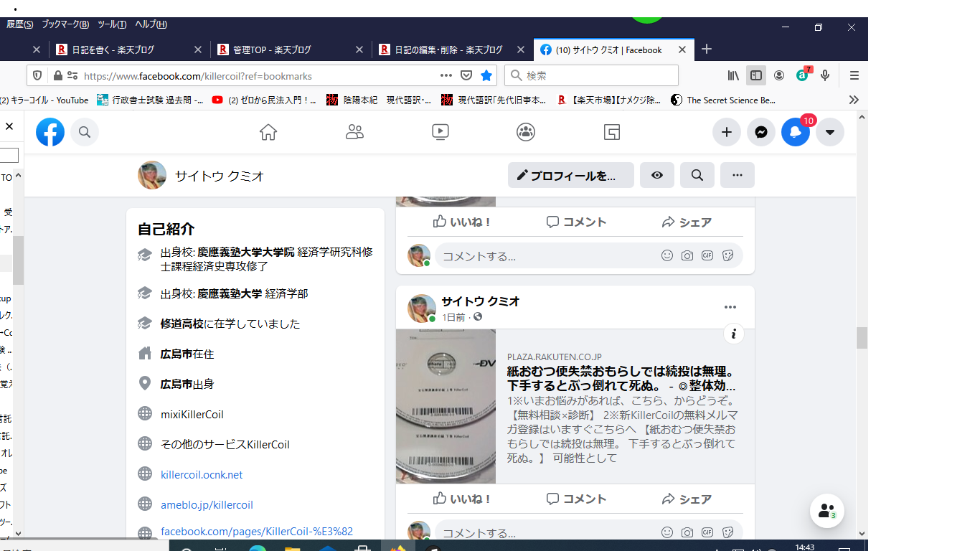
Task: Go to Facebook Home feed icon
Action: [268, 132]
